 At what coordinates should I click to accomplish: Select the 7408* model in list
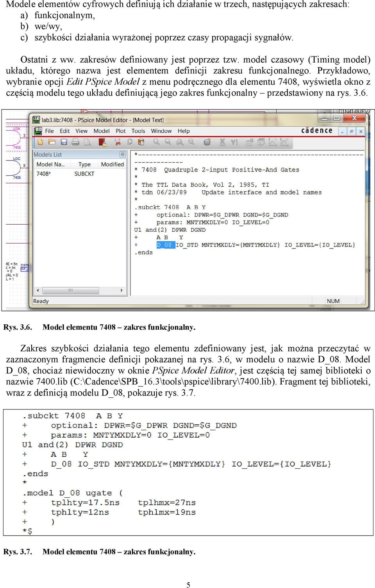(x=44, y=174)
